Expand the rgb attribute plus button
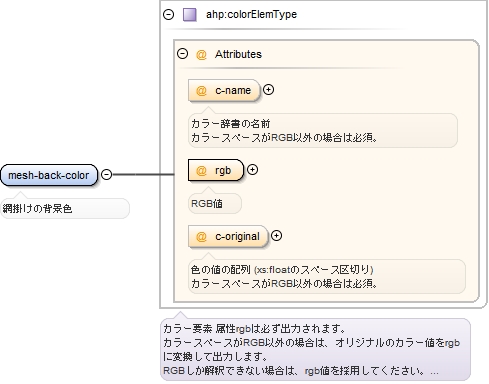 pos(252,170)
